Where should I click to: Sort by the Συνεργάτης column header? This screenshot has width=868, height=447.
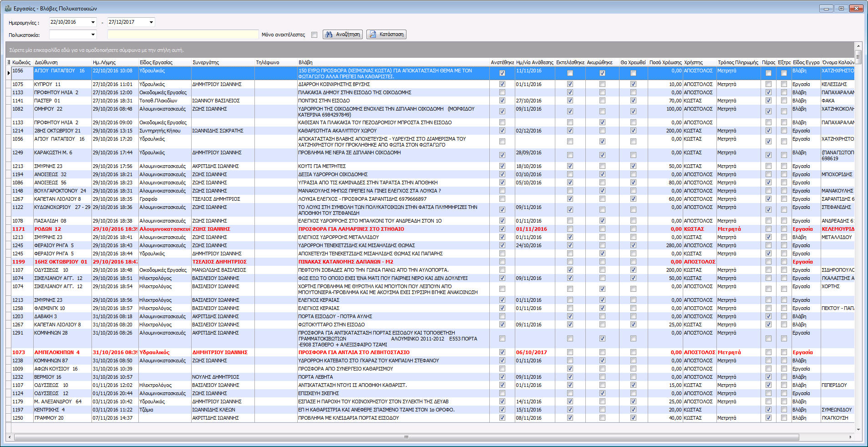tap(223, 62)
